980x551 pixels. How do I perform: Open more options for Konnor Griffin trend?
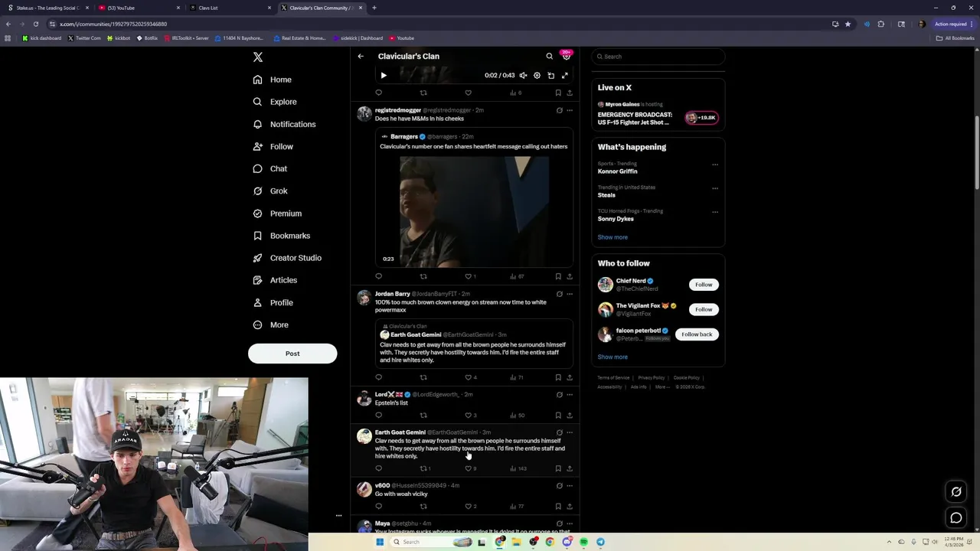click(715, 165)
